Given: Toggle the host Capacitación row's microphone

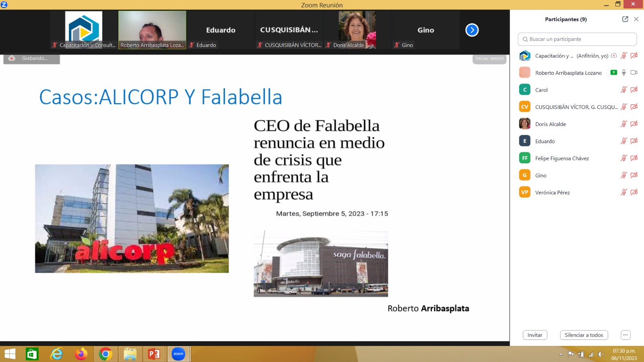Looking at the screenshot, I should [x=623, y=56].
